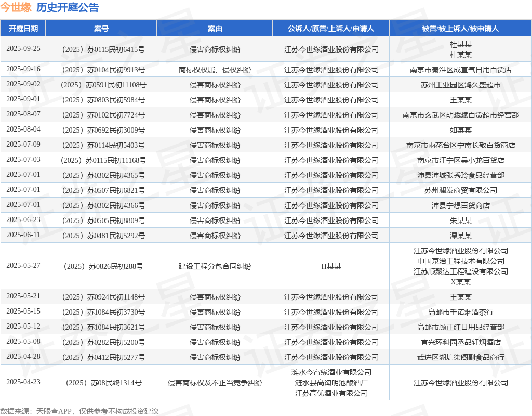532x416 pixels.
Task: Click defendant 南京市江宁区吴小龙百货店
Action: (460, 160)
